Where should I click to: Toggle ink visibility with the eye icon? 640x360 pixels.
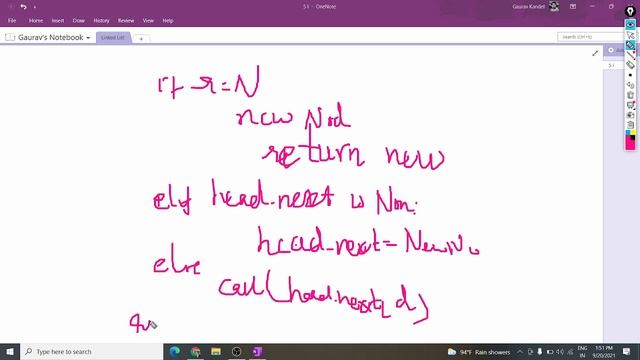[630, 25]
